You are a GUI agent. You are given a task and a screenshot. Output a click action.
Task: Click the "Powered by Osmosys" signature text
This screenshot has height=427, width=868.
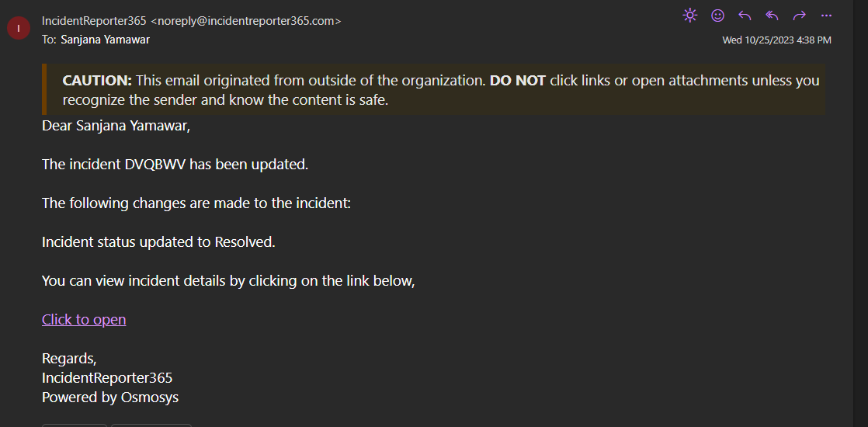pos(110,397)
